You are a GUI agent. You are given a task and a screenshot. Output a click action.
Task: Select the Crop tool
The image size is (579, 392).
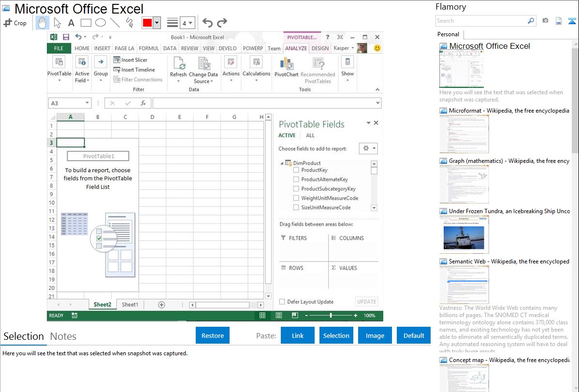tap(15, 23)
